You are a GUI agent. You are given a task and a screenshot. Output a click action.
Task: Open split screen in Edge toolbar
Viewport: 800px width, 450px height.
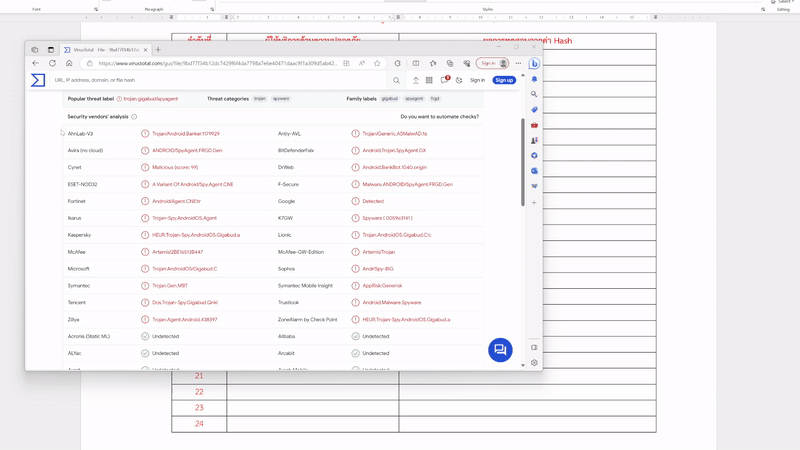(x=416, y=63)
